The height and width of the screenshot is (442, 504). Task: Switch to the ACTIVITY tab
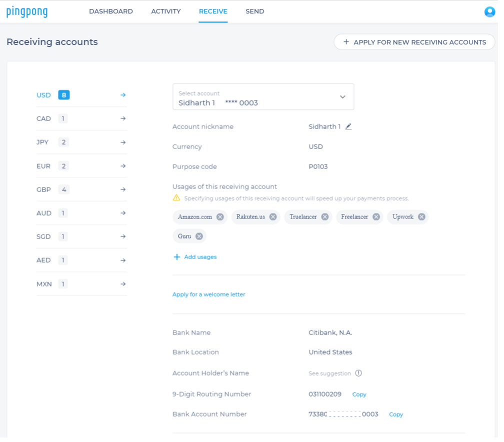pos(166,11)
